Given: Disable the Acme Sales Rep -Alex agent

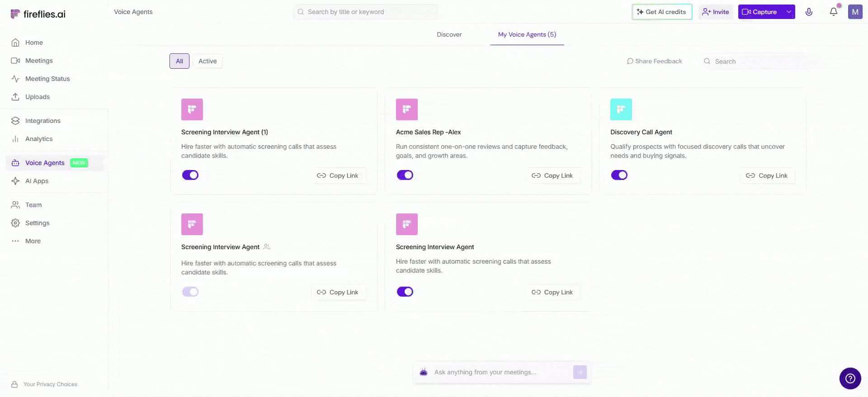Looking at the screenshot, I should click(405, 175).
